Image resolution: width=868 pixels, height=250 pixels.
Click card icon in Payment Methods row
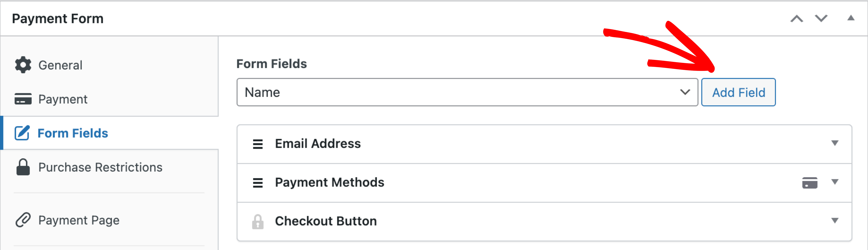click(x=810, y=183)
